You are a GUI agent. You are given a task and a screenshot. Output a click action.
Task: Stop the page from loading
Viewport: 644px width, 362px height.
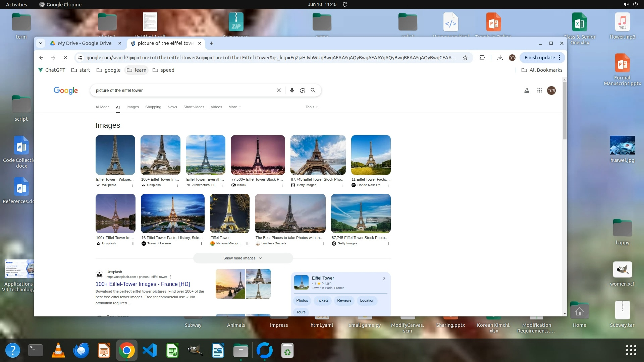tap(65, 58)
